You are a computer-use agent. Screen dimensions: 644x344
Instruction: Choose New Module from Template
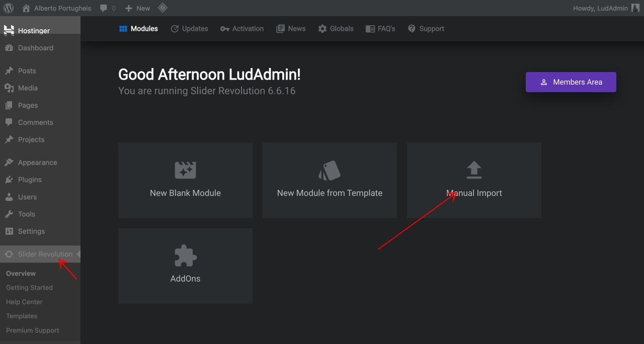pyautogui.click(x=330, y=180)
